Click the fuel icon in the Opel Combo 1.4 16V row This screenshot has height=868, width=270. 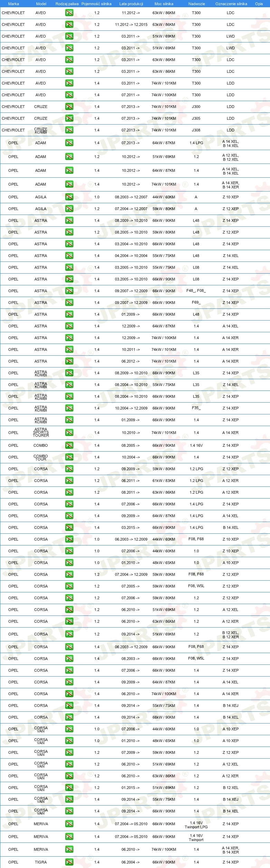(x=69, y=445)
